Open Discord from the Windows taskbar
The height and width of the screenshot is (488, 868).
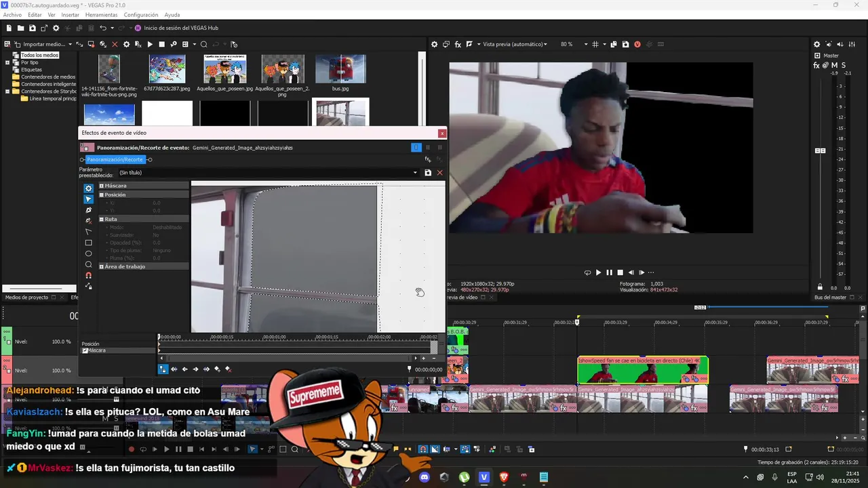click(x=425, y=477)
